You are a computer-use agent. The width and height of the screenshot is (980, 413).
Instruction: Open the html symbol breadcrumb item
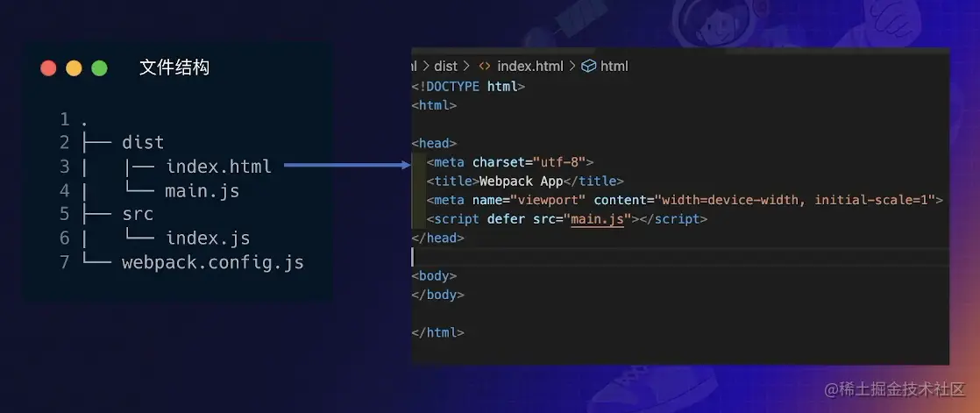click(x=614, y=67)
